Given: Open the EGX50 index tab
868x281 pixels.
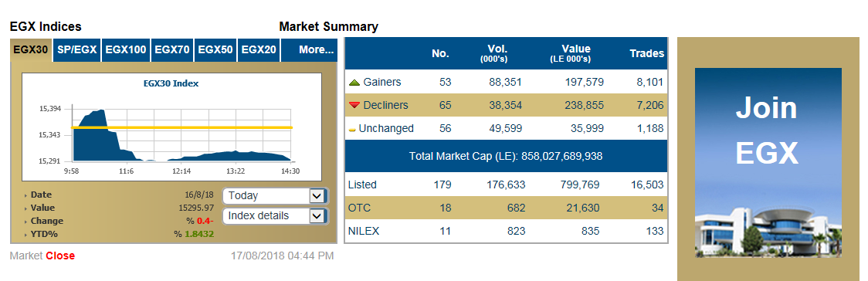Looking at the screenshot, I should (215, 49).
